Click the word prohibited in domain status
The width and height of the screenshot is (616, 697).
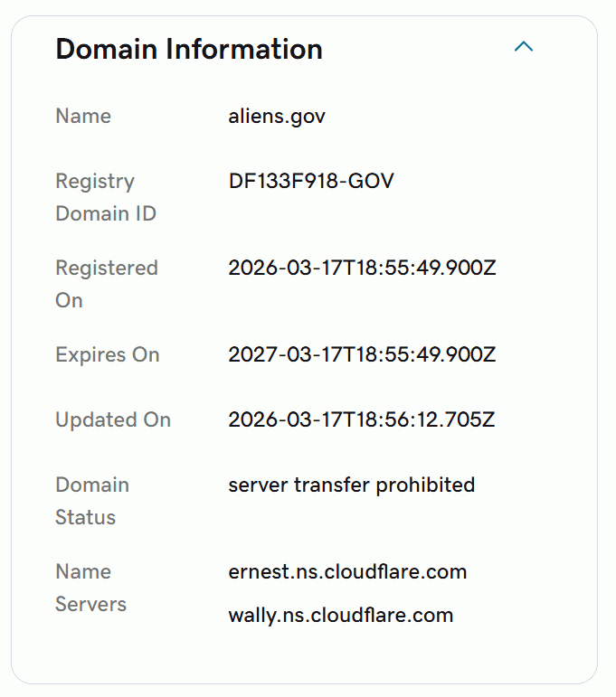[x=425, y=485]
